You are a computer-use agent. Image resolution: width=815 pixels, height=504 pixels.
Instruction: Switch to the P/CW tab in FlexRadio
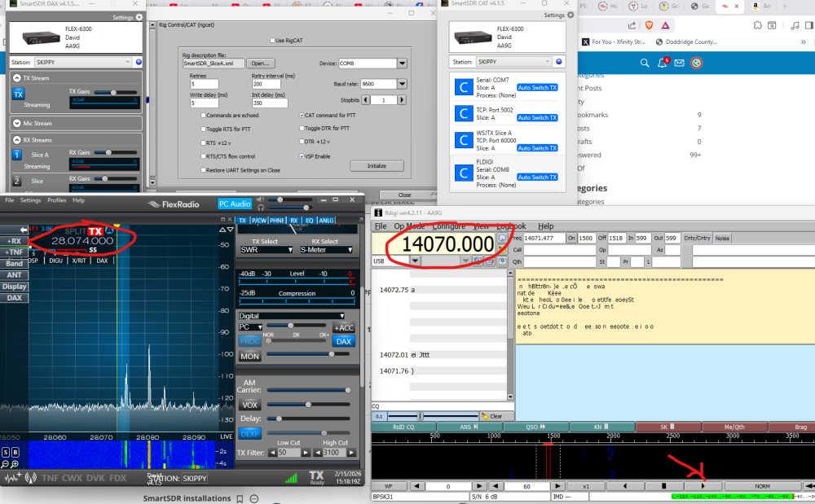click(258, 221)
